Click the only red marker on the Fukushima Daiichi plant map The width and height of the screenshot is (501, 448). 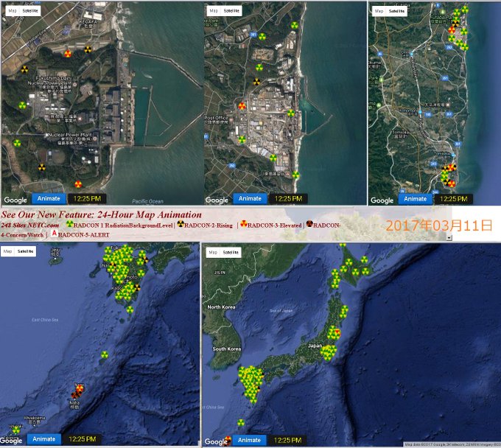242,106
